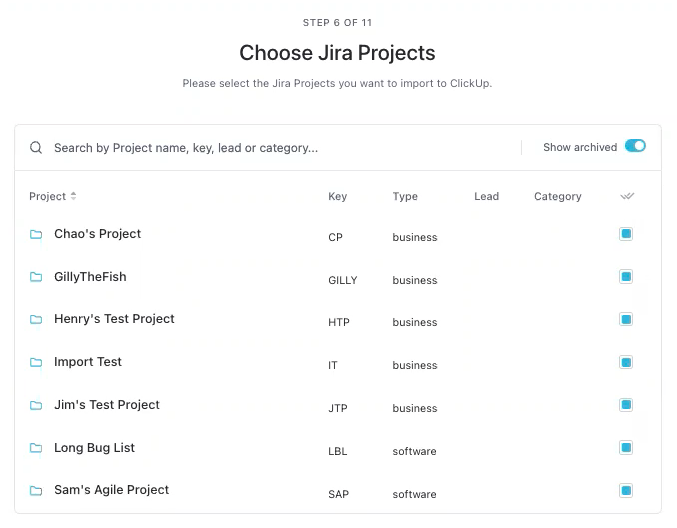Screen dimensions: 677x528
Task: Click the Henry's Test Project name
Action: pos(114,319)
